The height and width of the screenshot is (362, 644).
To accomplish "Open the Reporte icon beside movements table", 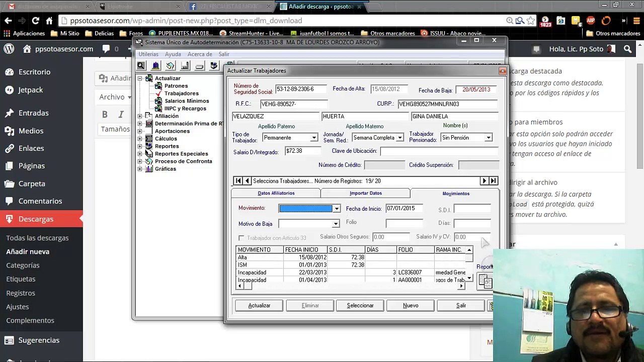I will tap(485, 281).
